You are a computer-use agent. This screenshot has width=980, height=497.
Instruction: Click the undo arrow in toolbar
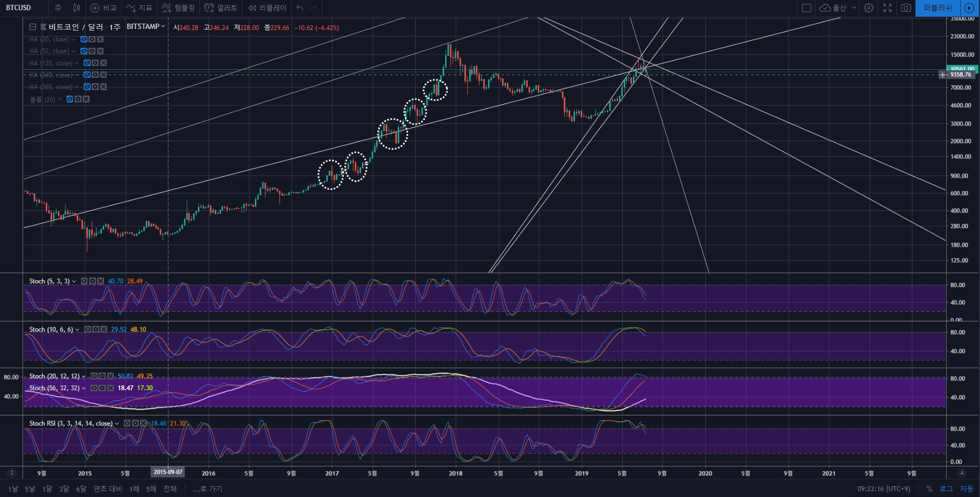point(300,8)
